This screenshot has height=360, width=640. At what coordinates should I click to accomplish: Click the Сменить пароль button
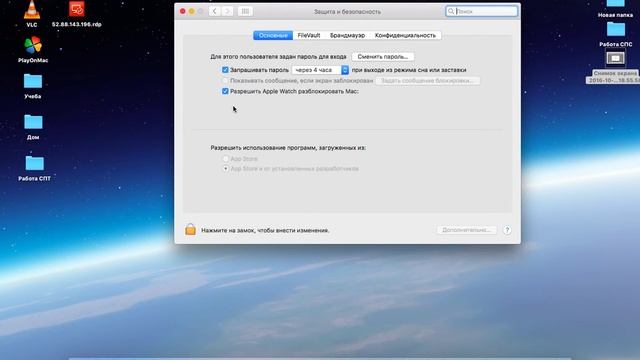coord(383,57)
